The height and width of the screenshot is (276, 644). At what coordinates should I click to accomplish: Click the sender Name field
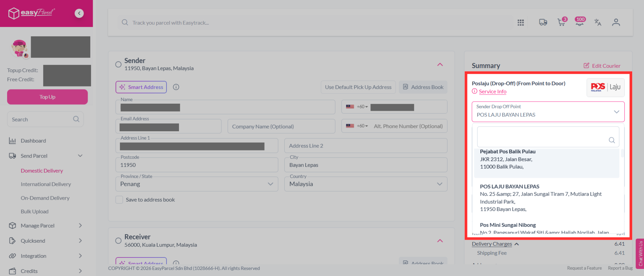(x=225, y=107)
